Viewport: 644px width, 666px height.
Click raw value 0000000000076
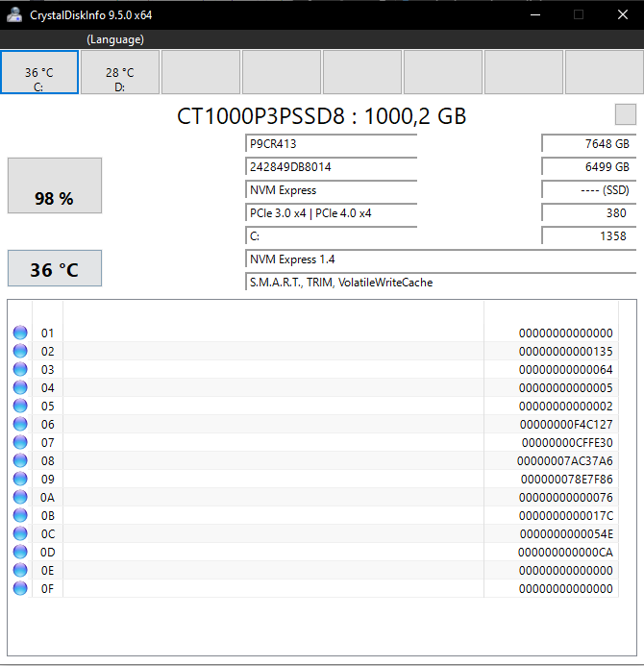coord(566,498)
